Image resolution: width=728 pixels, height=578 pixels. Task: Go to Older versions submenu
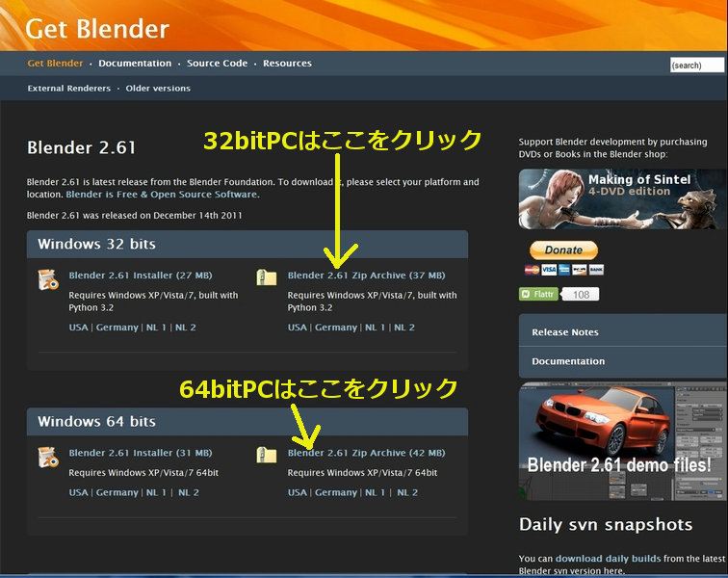pyautogui.click(x=158, y=89)
